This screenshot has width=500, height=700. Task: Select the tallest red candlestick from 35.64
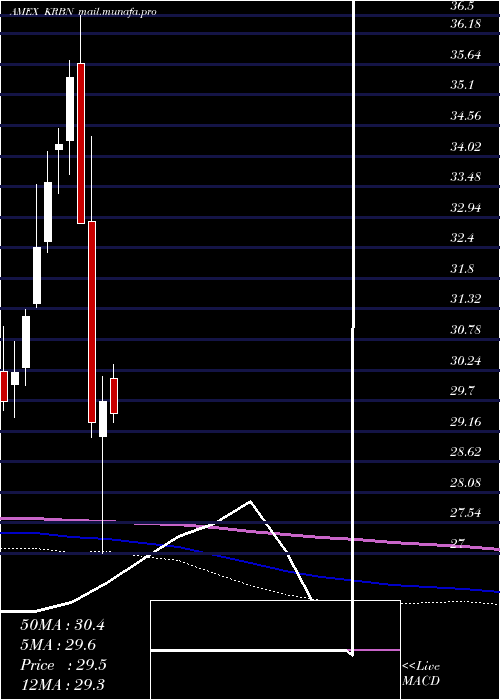81,143
